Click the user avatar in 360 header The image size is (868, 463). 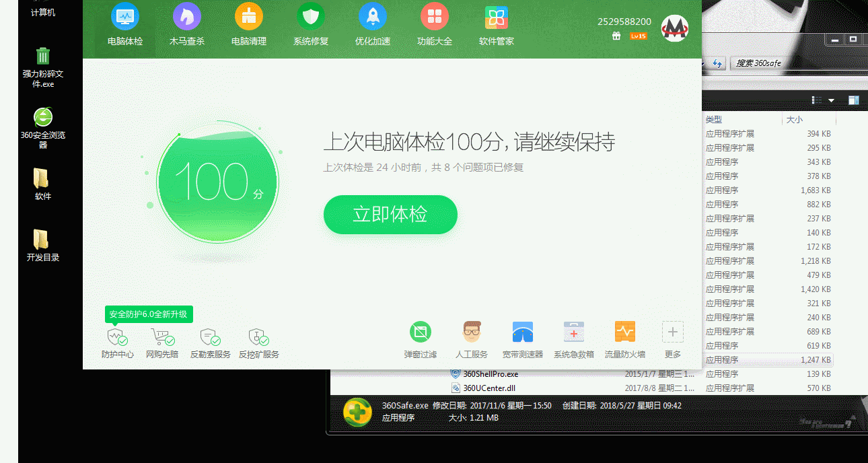click(674, 28)
